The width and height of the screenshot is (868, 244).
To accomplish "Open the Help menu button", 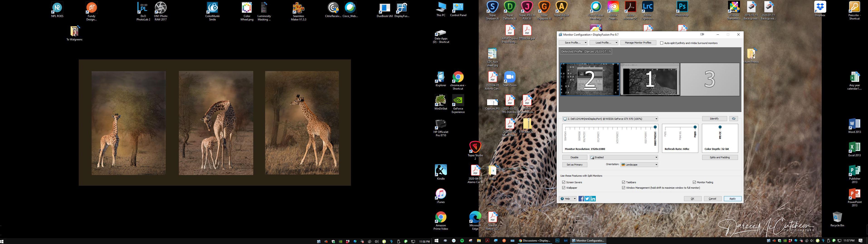I will [x=567, y=199].
